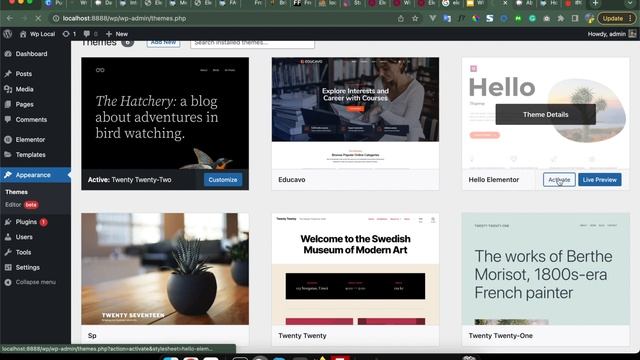
Task: Open the Twenty Twenty theme thumbnail
Action: [356, 269]
